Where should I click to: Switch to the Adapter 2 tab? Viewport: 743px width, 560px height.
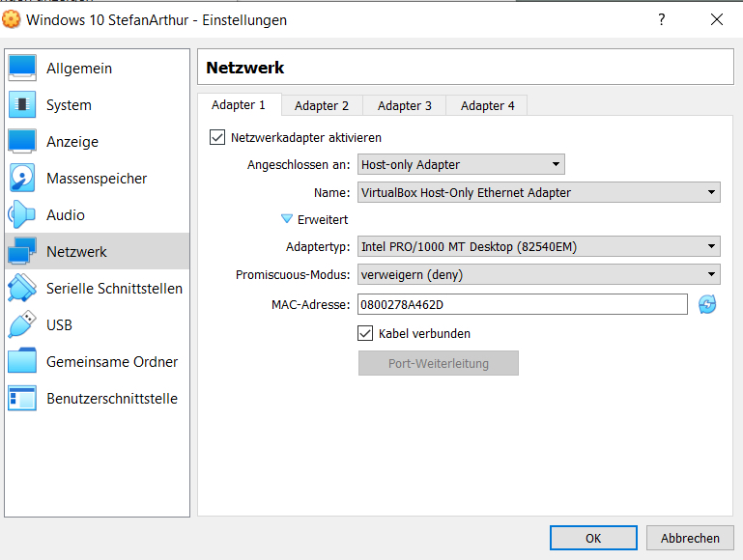click(x=322, y=105)
